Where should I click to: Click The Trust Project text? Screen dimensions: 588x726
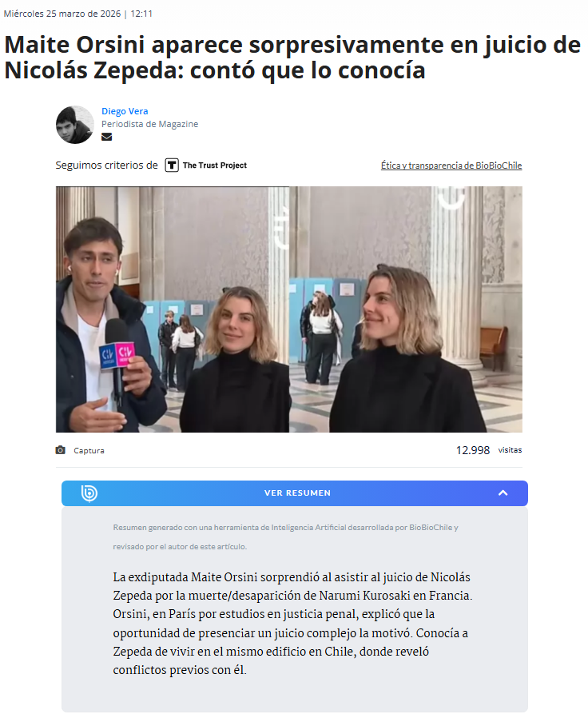click(215, 166)
